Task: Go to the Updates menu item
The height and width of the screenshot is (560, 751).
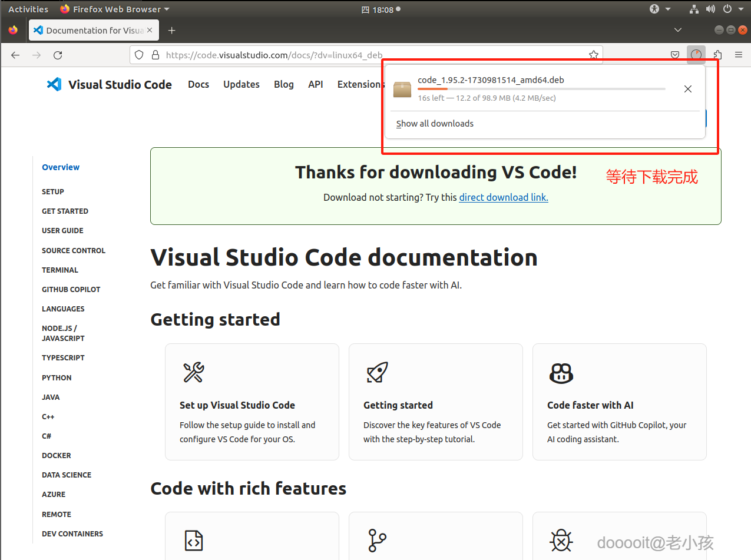Action: pos(241,84)
